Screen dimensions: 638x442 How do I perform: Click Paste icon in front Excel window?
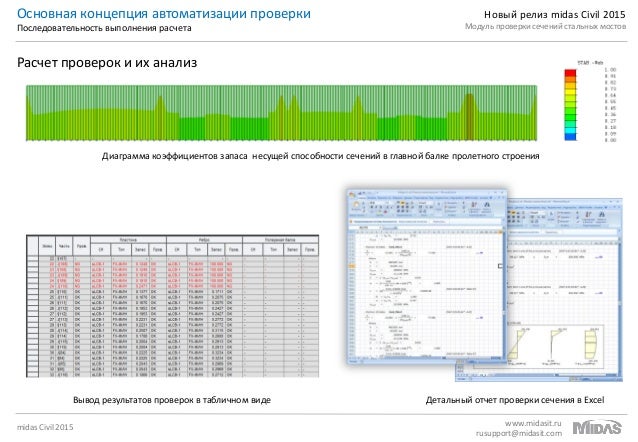click(357, 206)
